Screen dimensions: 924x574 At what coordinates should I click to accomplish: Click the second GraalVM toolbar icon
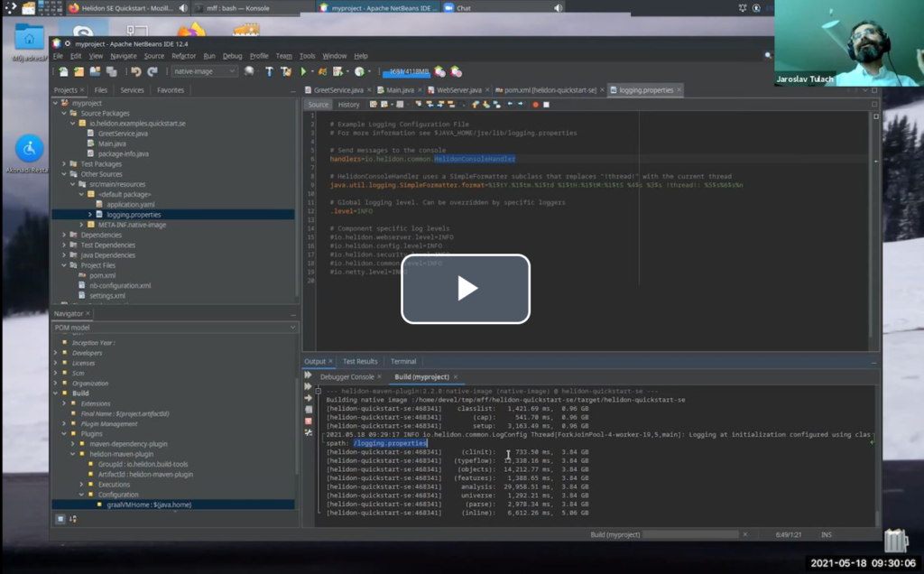tap(456, 71)
